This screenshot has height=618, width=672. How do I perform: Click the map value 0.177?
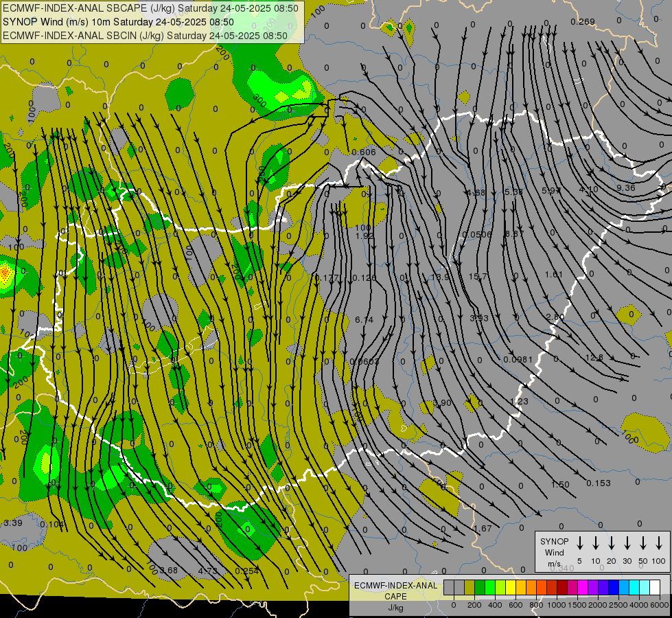[327, 278]
